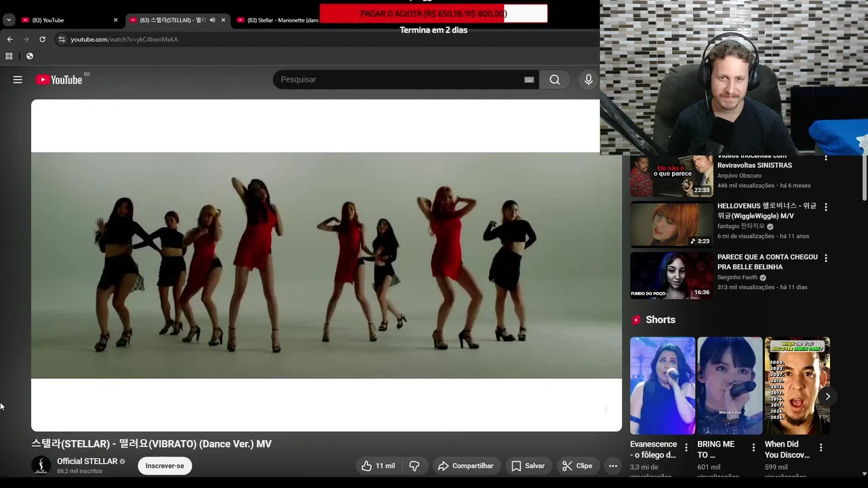Switch to the Stellar - Marionette tab
Image resolution: width=868 pixels, height=488 pixels.
coord(283,20)
